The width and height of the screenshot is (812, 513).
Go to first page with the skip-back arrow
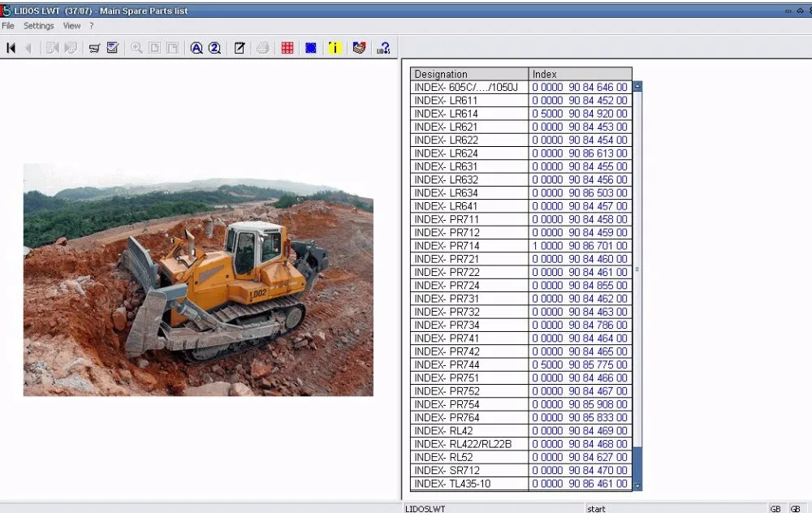point(11,48)
